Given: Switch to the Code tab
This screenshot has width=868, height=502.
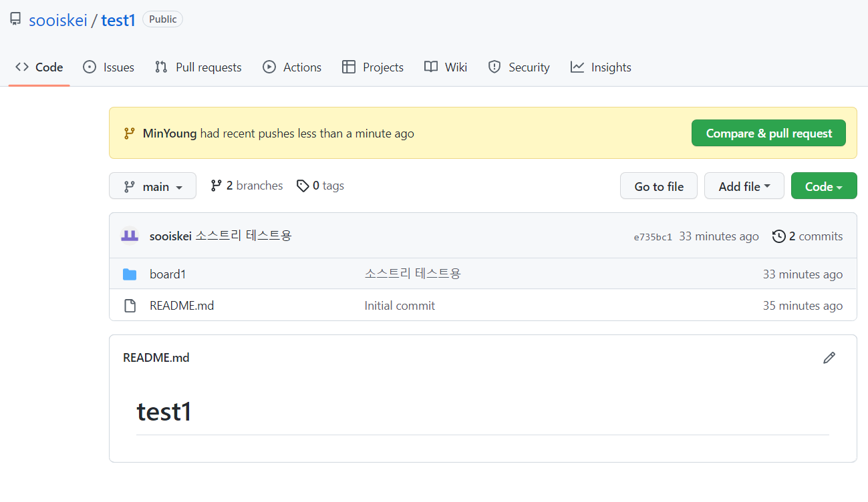Looking at the screenshot, I should coord(39,67).
